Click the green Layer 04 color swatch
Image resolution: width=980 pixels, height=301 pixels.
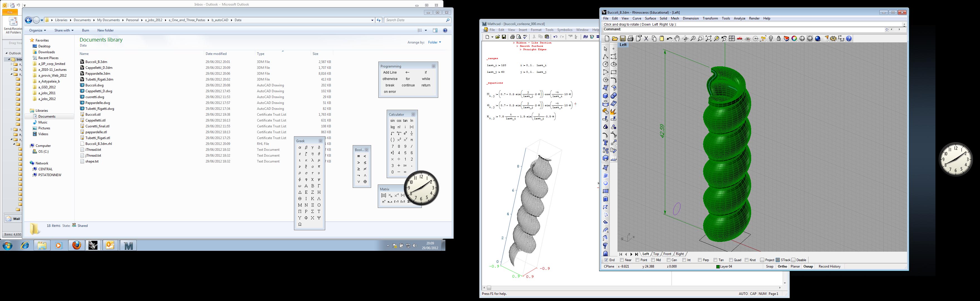[x=718, y=267]
